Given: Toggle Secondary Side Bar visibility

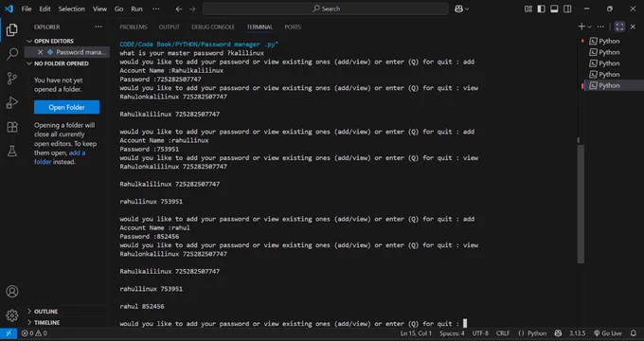Looking at the screenshot, I should [567, 9].
